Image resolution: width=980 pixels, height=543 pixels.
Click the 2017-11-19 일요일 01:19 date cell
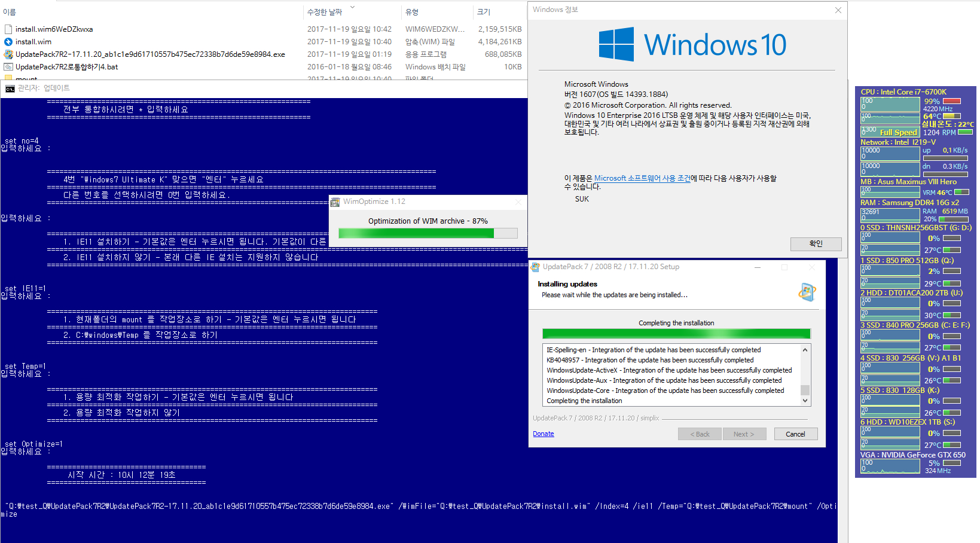tap(349, 54)
